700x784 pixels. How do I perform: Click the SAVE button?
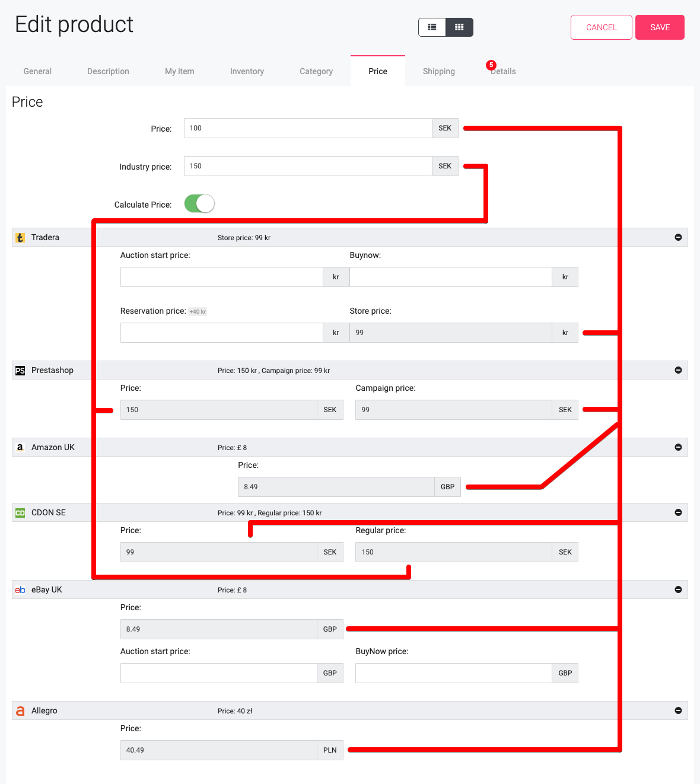pyautogui.click(x=660, y=27)
